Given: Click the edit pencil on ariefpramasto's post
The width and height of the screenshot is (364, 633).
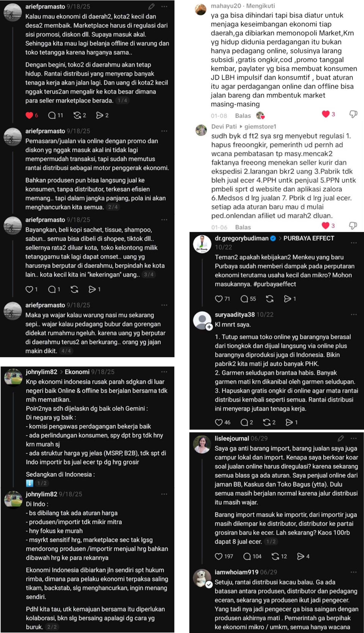Looking at the screenshot, I should pos(151,7).
